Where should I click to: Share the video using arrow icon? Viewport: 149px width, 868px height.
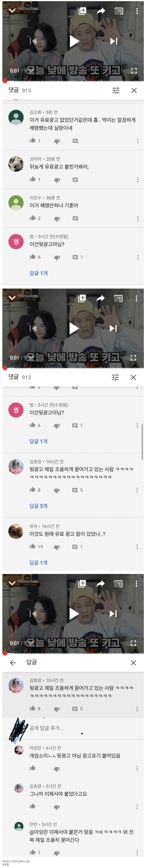tap(101, 11)
